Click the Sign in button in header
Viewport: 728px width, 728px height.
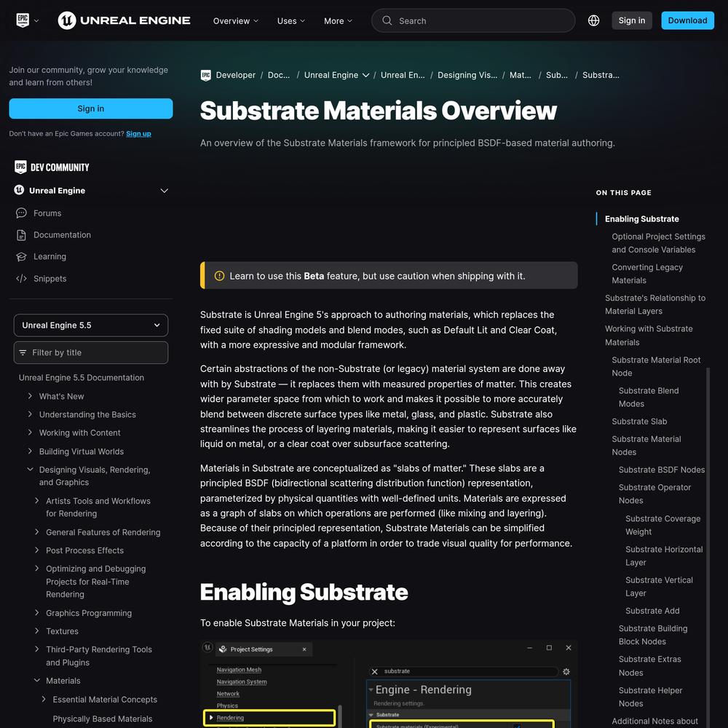click(x=631, y=20)
